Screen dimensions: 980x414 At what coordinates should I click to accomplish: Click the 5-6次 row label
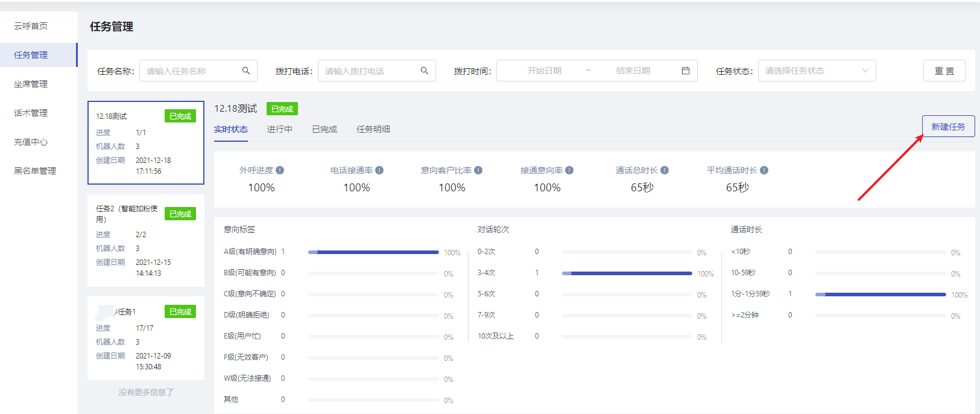click(x=487, y=294)
